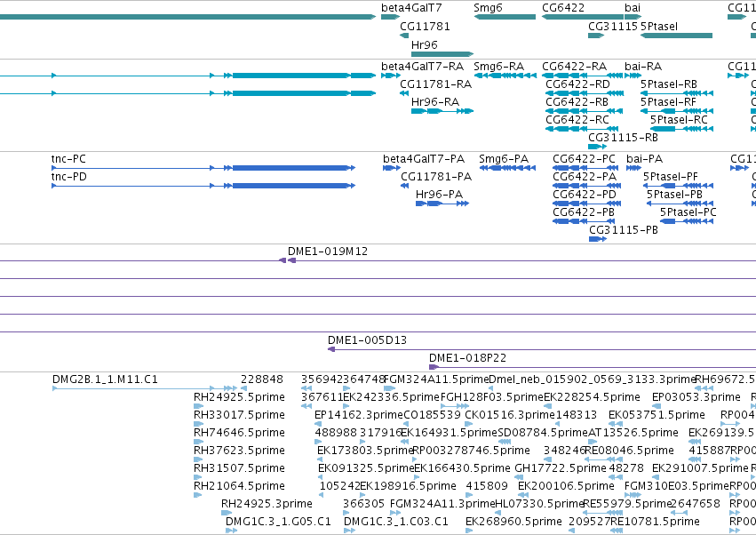Image resolution: width=756 pixels, height=535 pixels.
Task: Click the tnc-PC protein label
Action: [68, 159]
